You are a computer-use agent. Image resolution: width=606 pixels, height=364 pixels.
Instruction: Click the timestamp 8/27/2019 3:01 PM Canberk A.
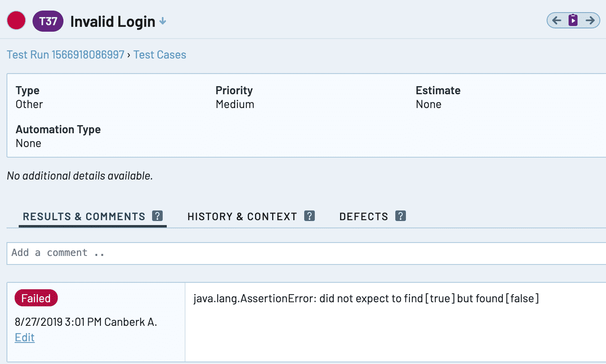(x=86, y=322)
